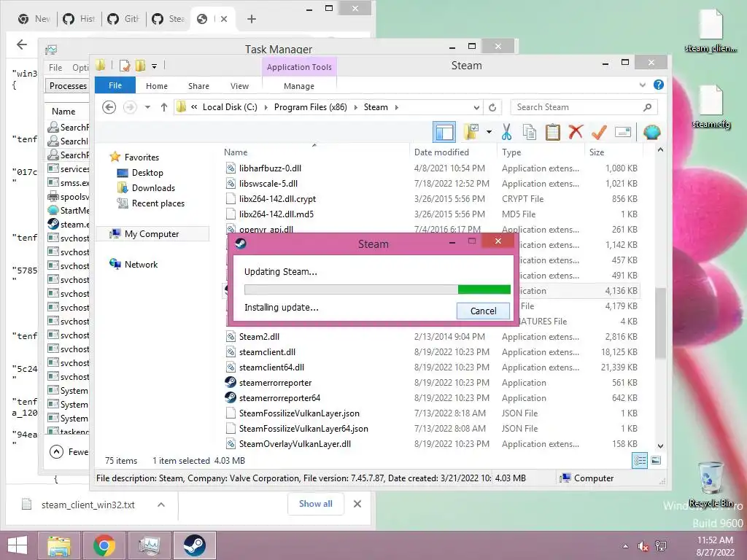Open the Processes tab in Task Manager
The height and width of the screenshot is (560, 747).
(67, 86)
